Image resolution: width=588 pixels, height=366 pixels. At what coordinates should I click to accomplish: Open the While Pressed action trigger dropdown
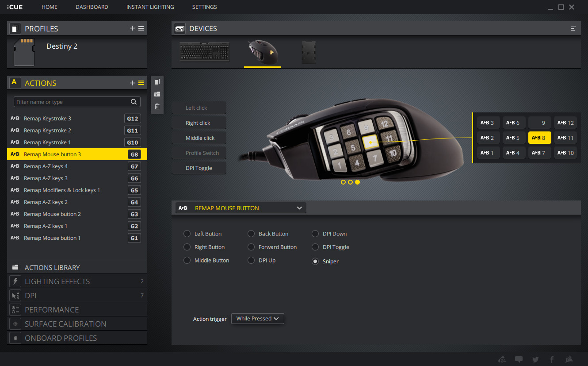[258, 319]
